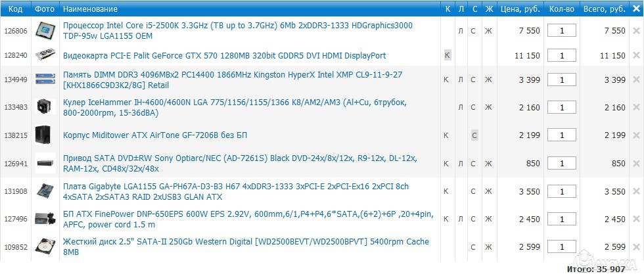Image resolution: width=644 pixels, height=278 pixels.
Task: Click Л availability mark in Sony Optiarc row
Action: [x=461, y=164]
